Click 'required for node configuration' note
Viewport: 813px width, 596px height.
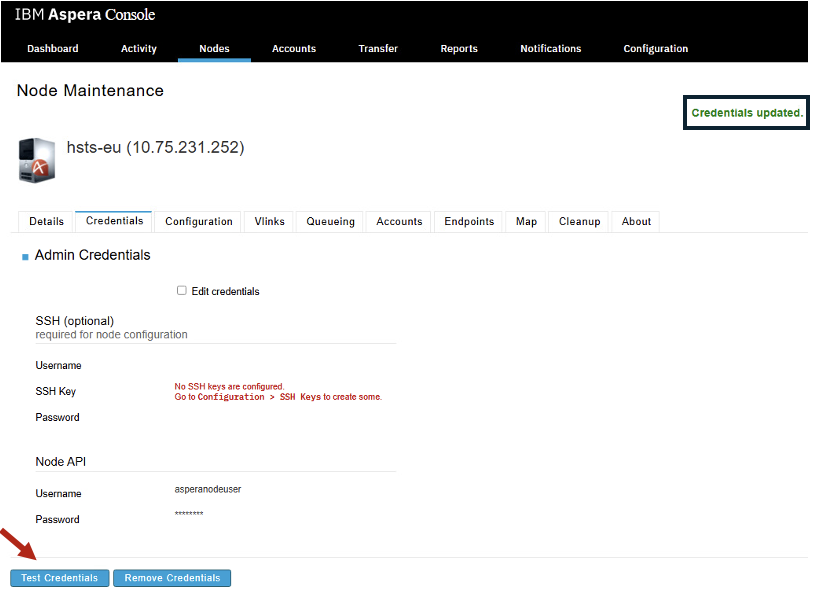(x=111, y=335)
